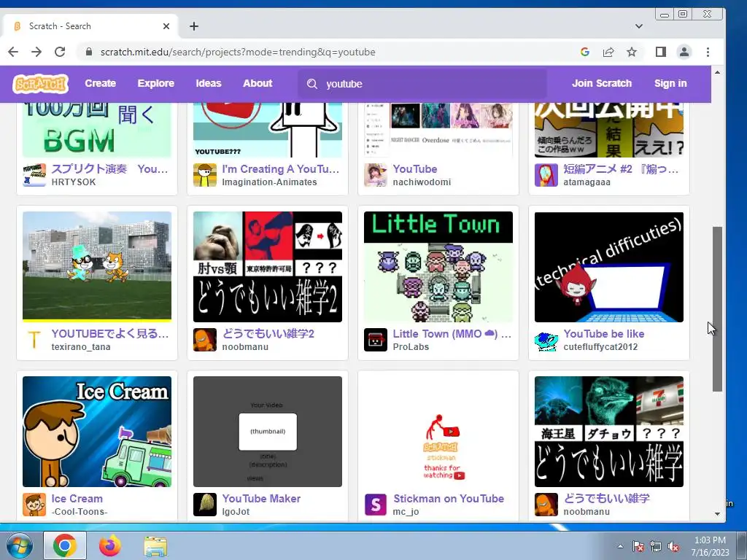Bookmark this page with the star
The image size is (747, 560).
click(632, 52)
